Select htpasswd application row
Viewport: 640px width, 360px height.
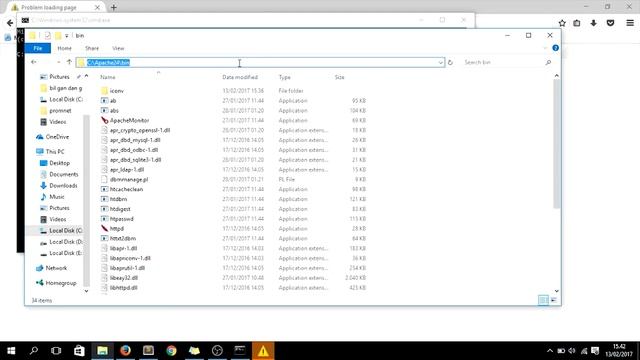pyautogui.click(x=233, y=219)
